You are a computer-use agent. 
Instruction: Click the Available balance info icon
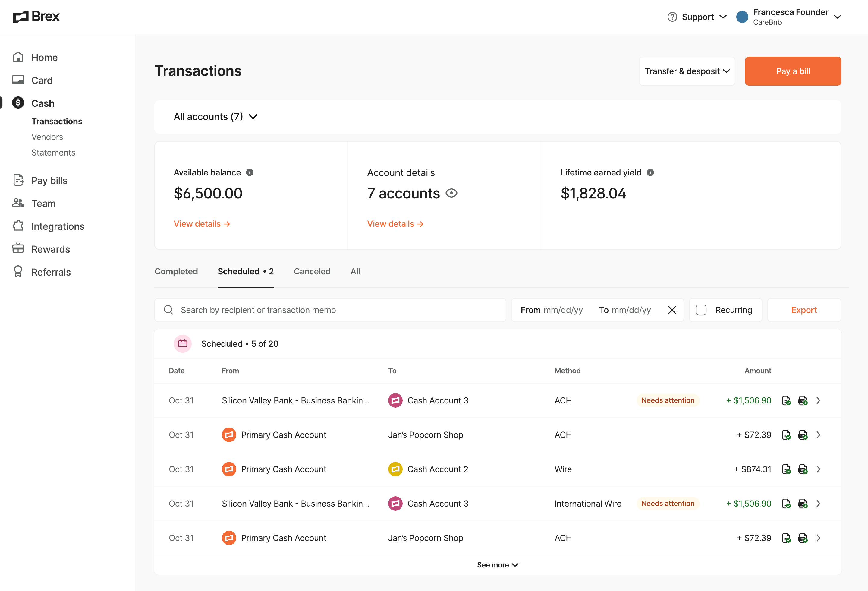point(250,172)
